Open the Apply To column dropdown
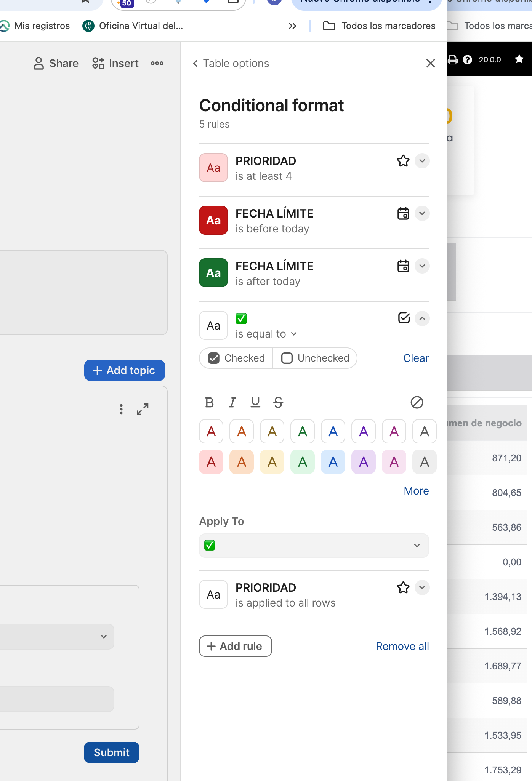This screenshot has width=532, height=781. point(314,546)
